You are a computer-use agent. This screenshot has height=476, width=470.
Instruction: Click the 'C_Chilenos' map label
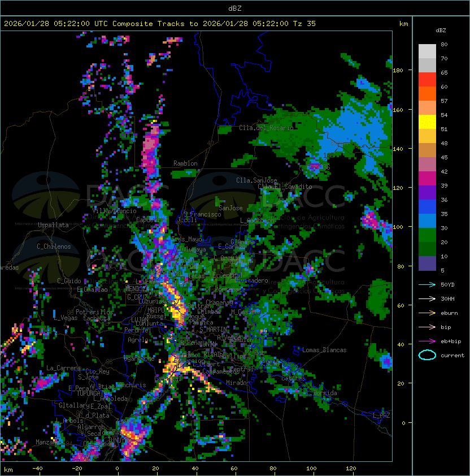[54, 246]
